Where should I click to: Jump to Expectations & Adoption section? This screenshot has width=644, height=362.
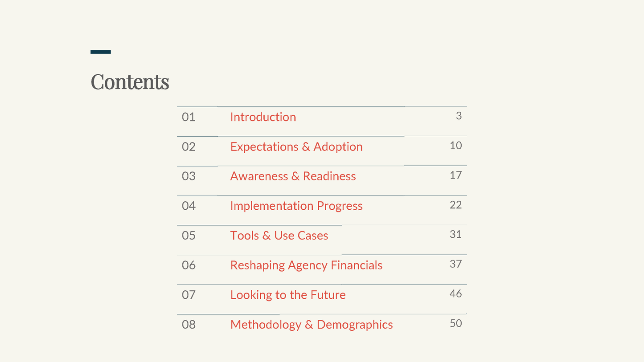(296, 147)
